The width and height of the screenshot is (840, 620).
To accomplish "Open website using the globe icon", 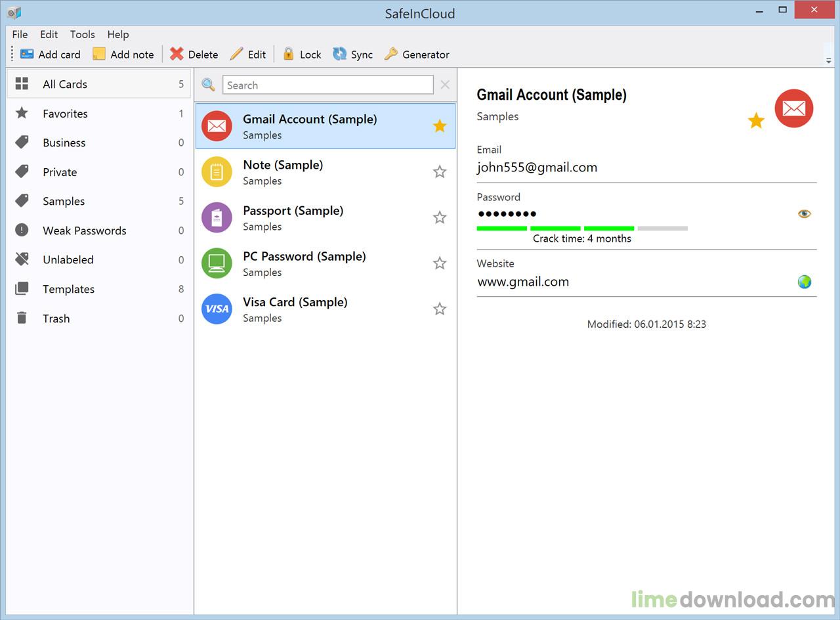I will point(804,282).
